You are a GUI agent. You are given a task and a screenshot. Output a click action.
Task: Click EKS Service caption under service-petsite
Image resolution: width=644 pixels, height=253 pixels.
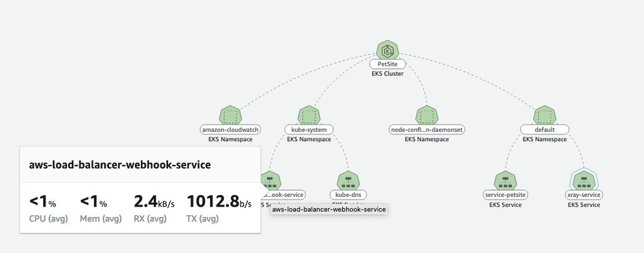[x=505, y=205]
